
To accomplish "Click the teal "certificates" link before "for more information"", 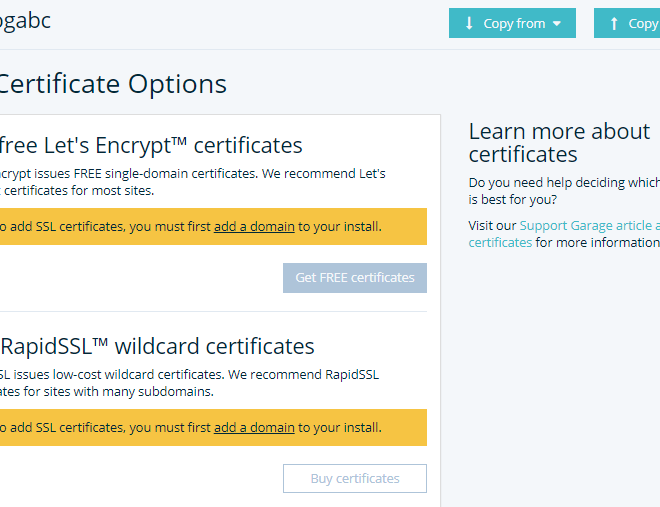I will (500, 242).
